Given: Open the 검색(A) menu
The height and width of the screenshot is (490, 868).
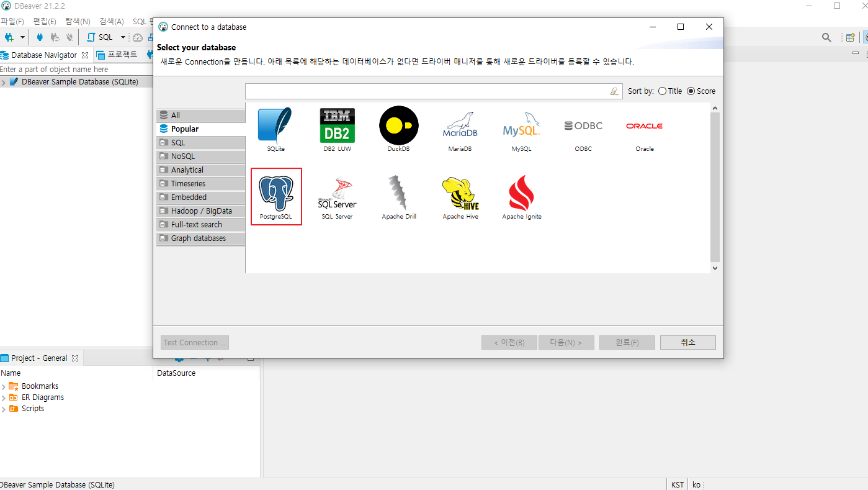Looking at the screenshot, I should tap(112, 21).
